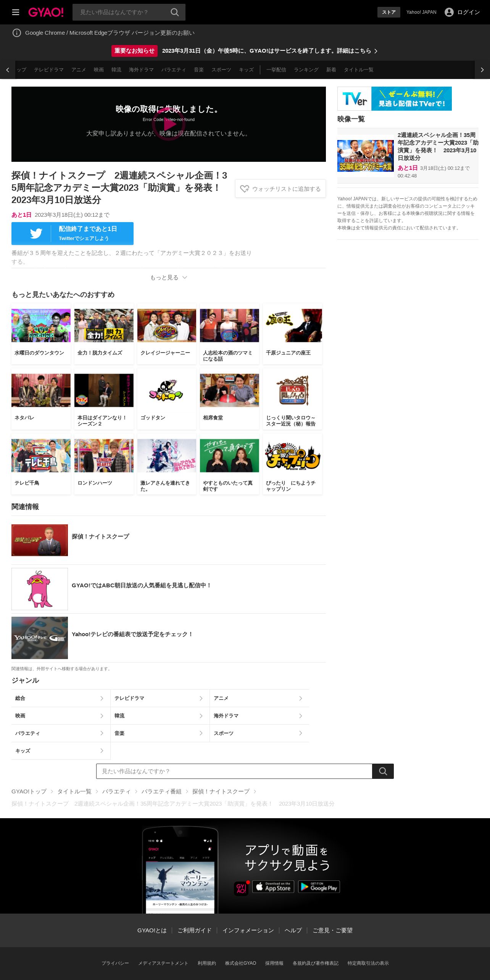Viewport: 490px width, 980px height.
Task: Click the GYAO! app icon in footer
Action: 241,888
